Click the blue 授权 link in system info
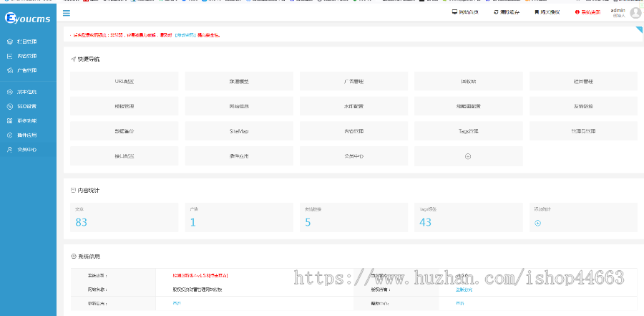The width and height of the screenshot is (644, 316). coord(464,289)
